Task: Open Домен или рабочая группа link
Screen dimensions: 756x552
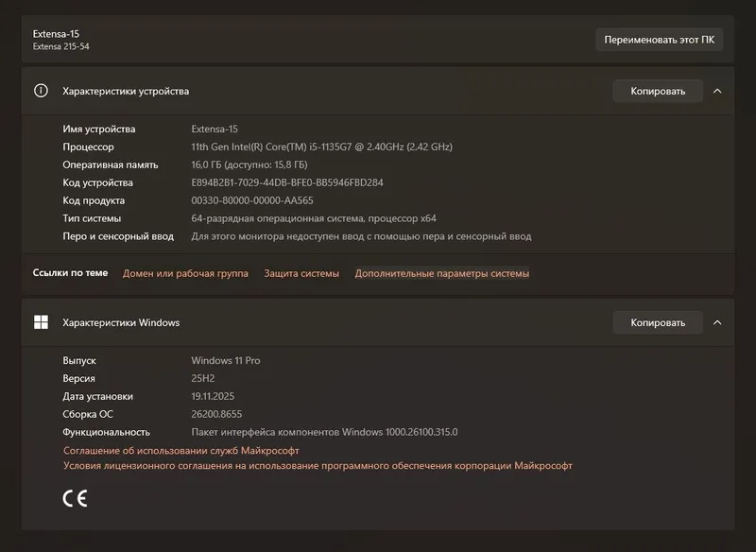Action: coord(185,273)
